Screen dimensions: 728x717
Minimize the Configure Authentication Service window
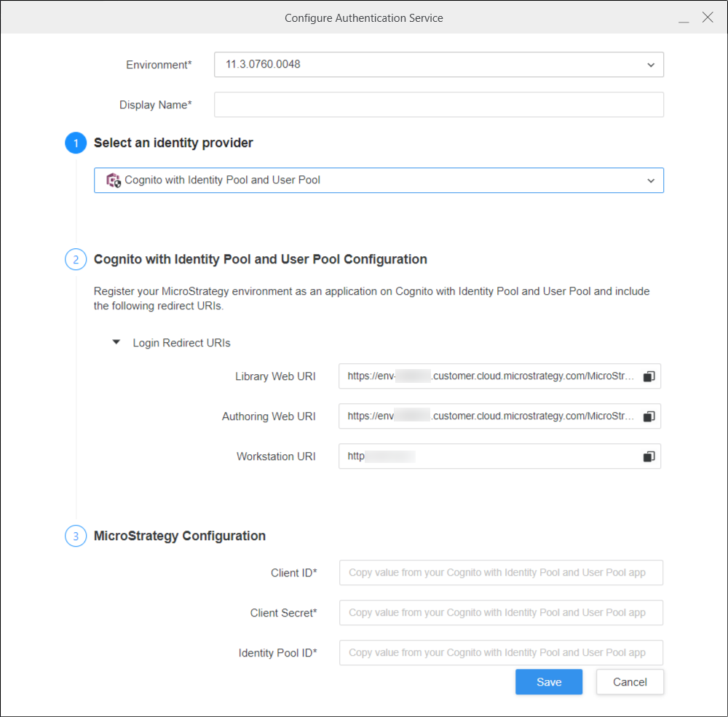point(684,18)
